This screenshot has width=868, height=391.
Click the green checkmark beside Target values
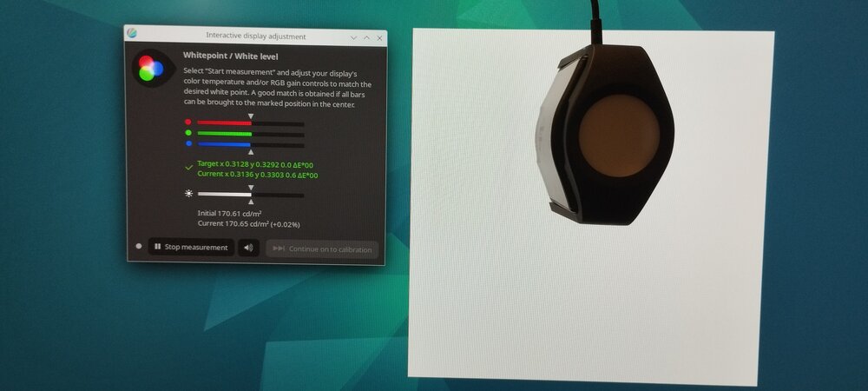pyautogui.click(x=188, y=167)
